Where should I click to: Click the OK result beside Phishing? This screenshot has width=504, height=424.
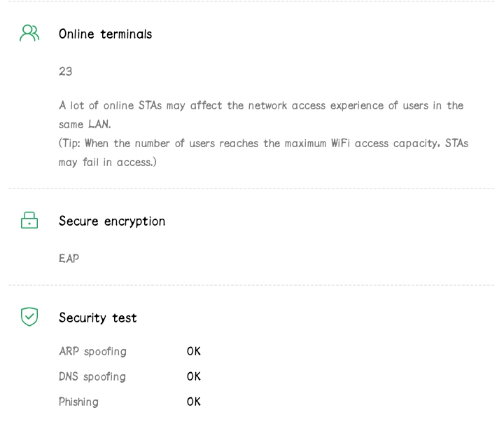click(x=194, y=402)
